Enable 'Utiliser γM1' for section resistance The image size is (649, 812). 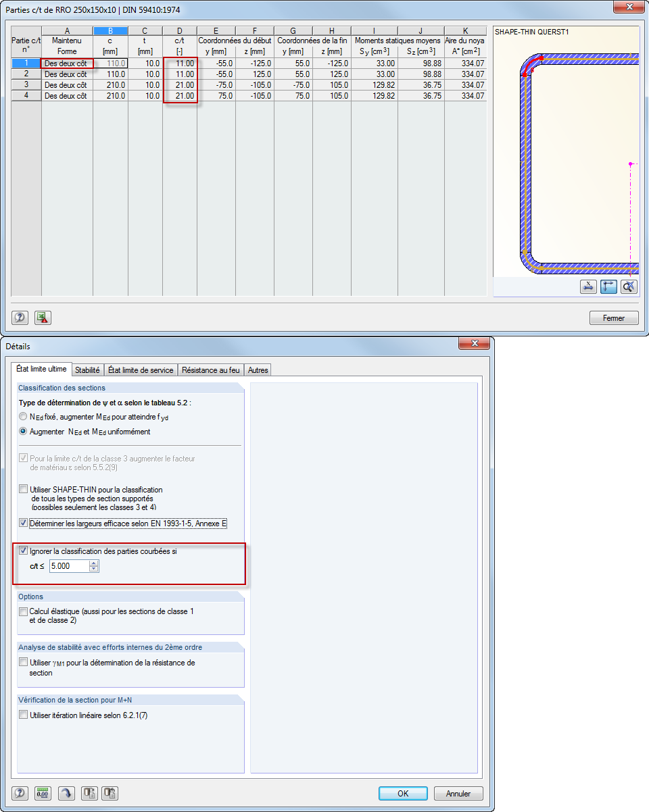coord(24,663)
